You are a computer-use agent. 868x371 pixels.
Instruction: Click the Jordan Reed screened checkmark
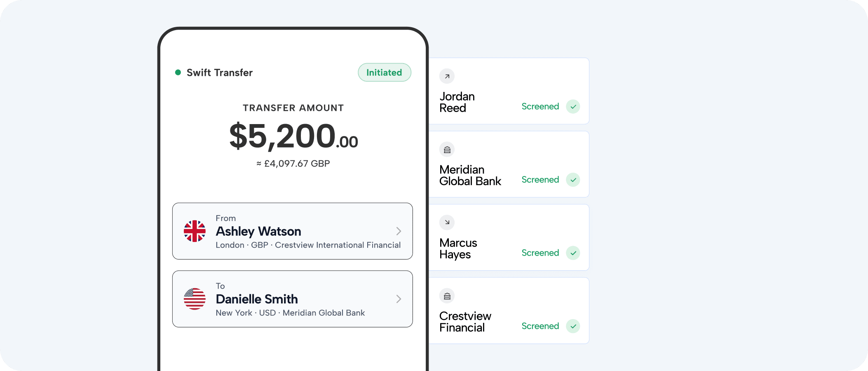(x=573, y=107)
